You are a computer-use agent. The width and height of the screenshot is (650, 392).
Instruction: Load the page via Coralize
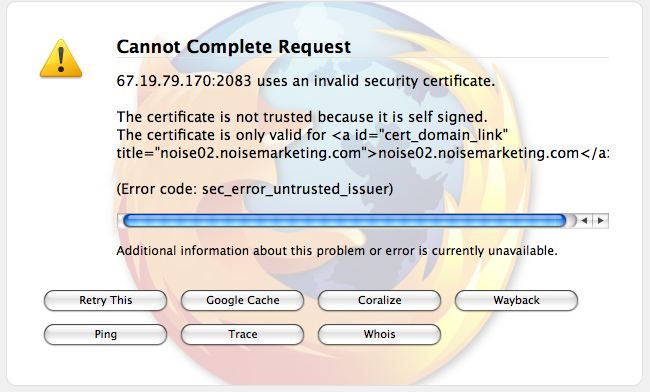point(379,300)
